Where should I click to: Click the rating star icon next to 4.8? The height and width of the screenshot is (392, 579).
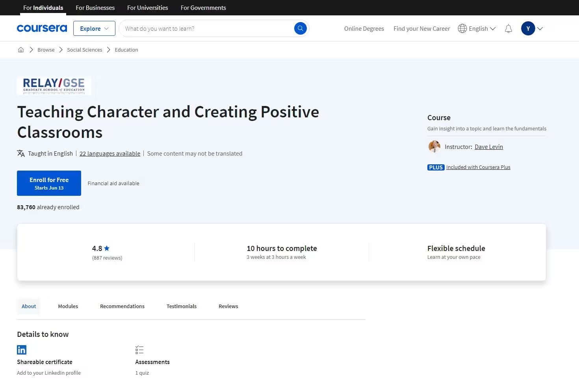coord(107,248)
